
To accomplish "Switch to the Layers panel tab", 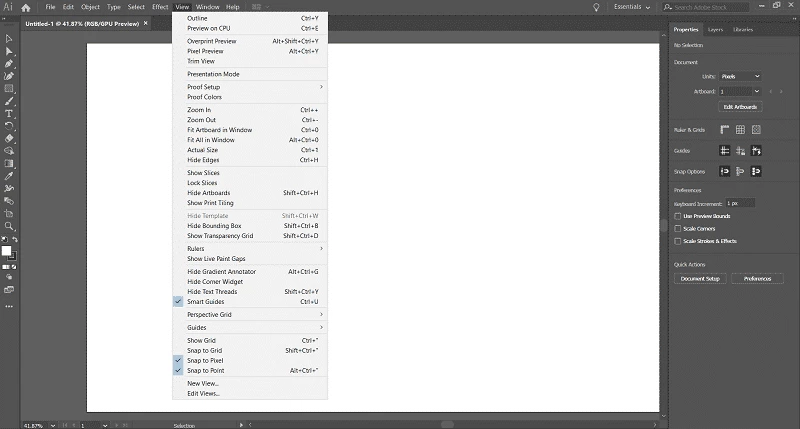I will click(x=715, y=30).
